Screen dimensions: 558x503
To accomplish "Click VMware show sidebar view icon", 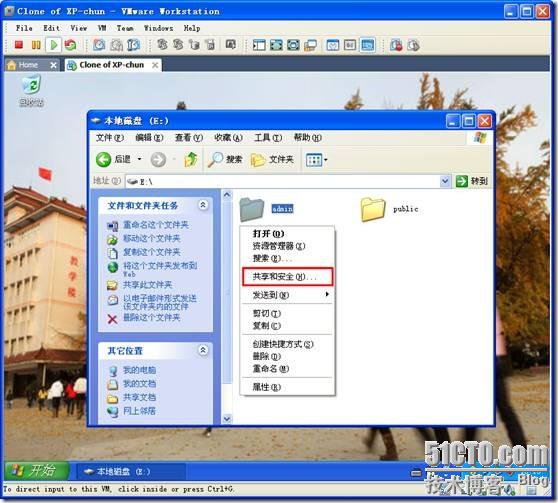I will click(x=259, y=45).
